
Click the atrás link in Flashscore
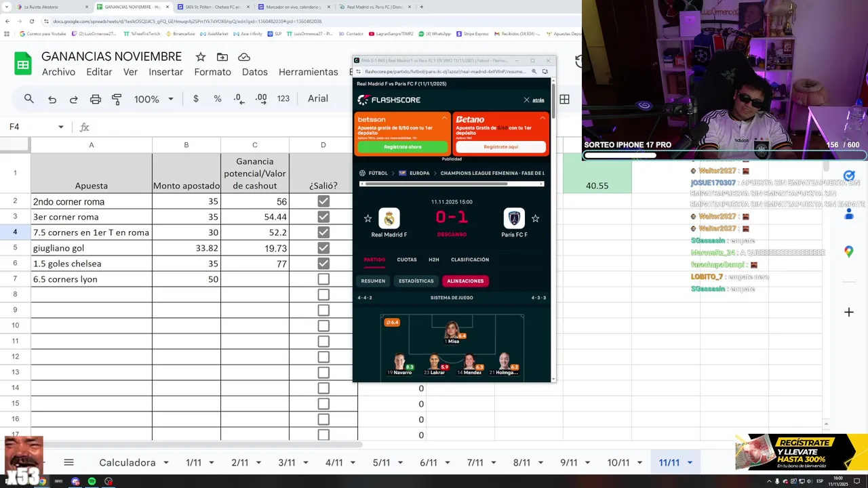538,100
